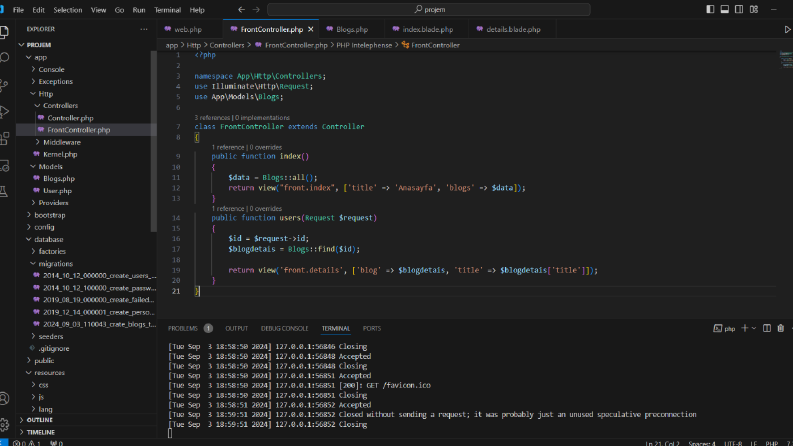This screenshot has width=793, height=446.
Task: Click Controllers in the breadcrumb path
Action: [227, 45]
